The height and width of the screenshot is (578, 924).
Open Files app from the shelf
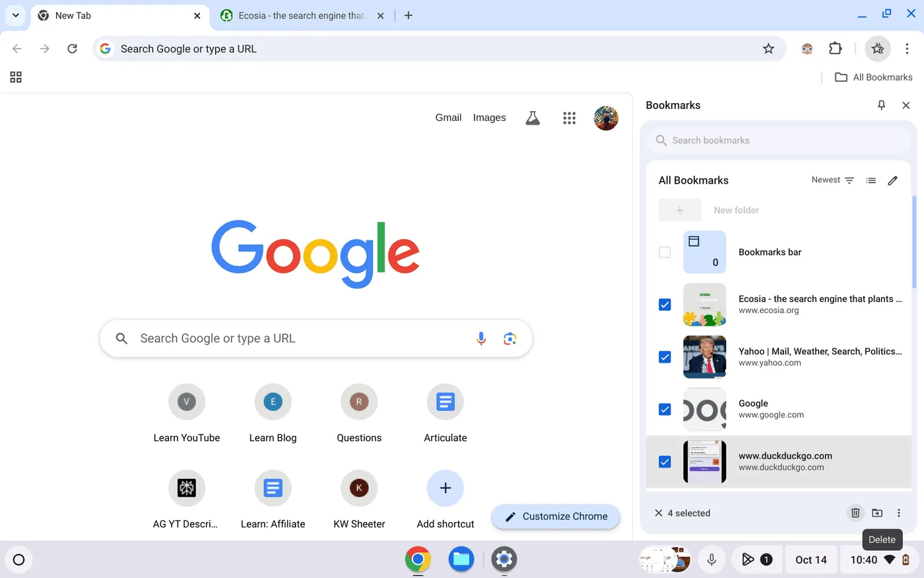[461, 560]
